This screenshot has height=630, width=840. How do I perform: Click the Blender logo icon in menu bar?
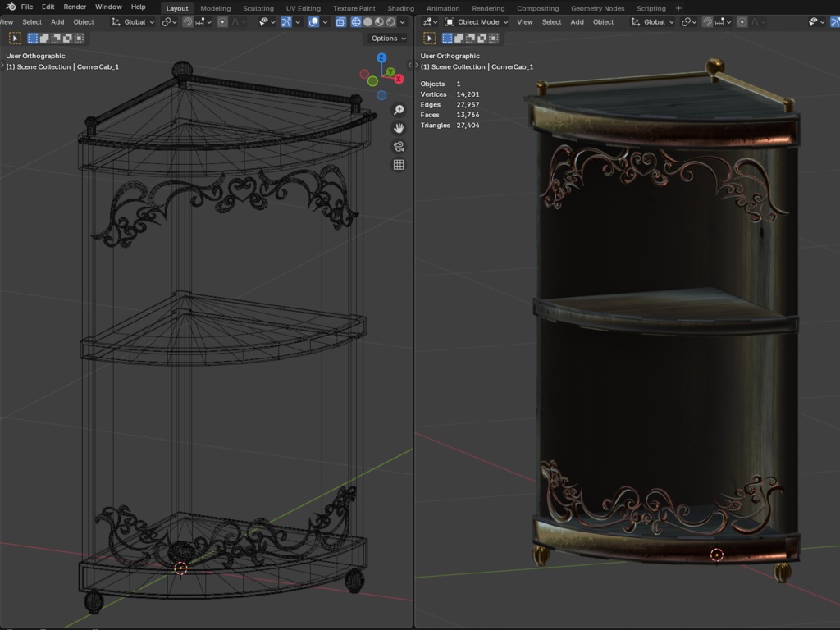pyautogui.click(x=11, y=7)
